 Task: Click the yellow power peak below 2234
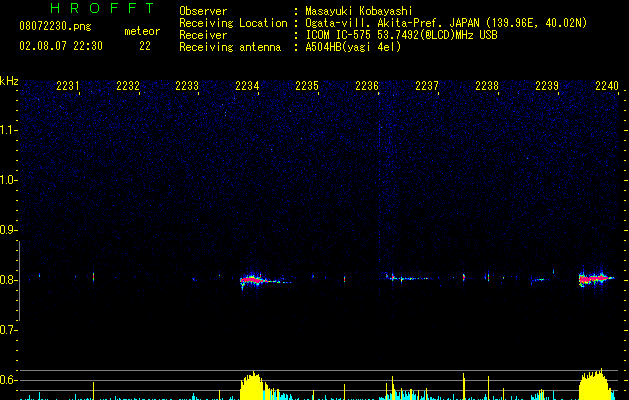point(253,386)
